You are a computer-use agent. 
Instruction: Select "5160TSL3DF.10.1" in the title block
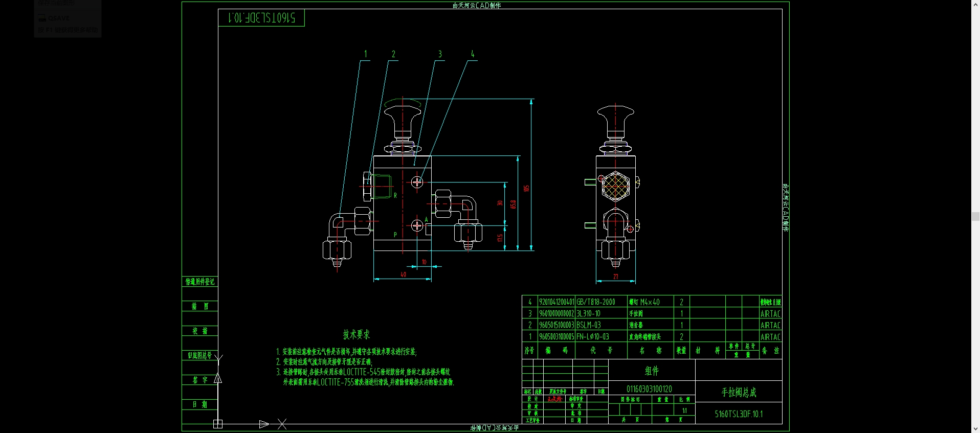pyautogui.click(x=739, y=414)
